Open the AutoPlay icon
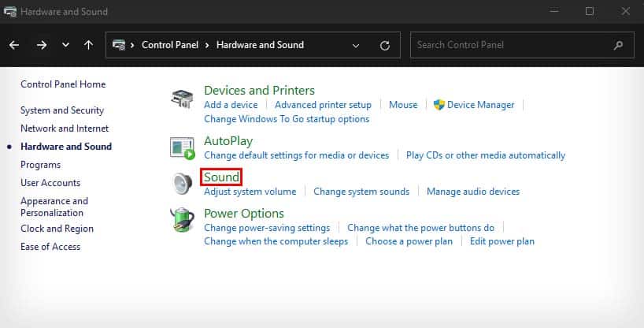Viewport: 644px width, 328px height. [x=182, y=148]
